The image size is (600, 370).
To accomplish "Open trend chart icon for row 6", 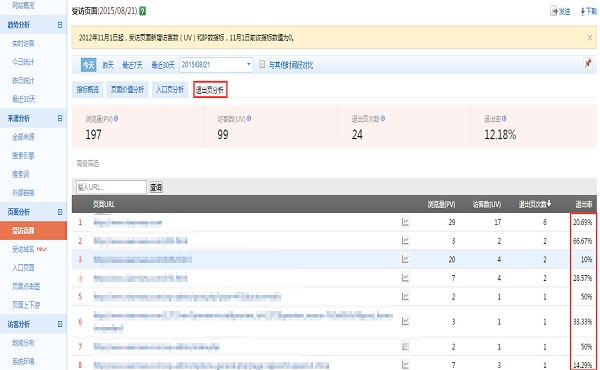I will click(405, 321).
